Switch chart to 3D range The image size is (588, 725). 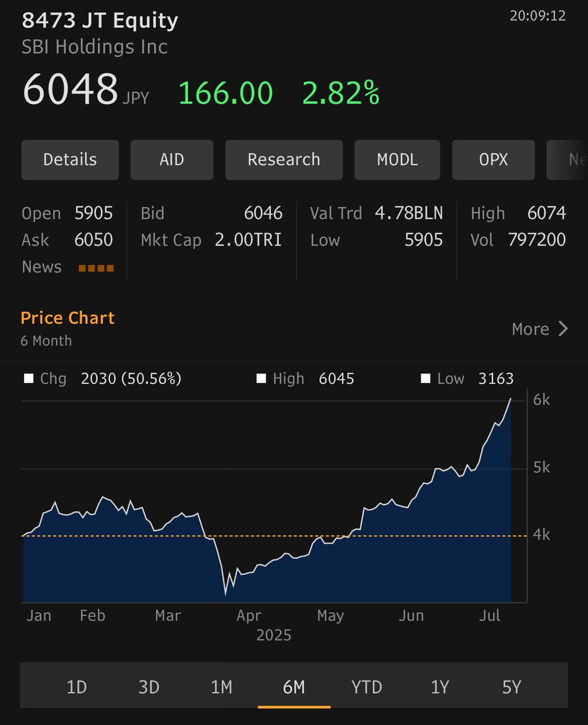pos(149,687)
